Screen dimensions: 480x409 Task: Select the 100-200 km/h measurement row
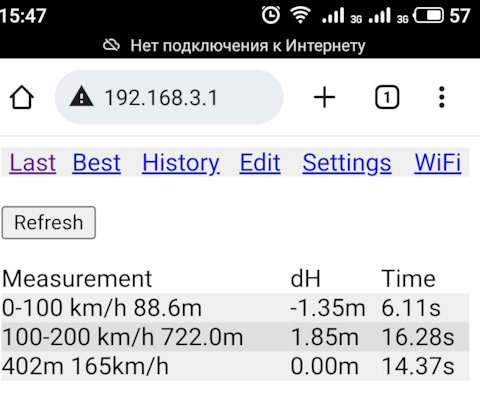pyautogui.click(x=235, y=337)
